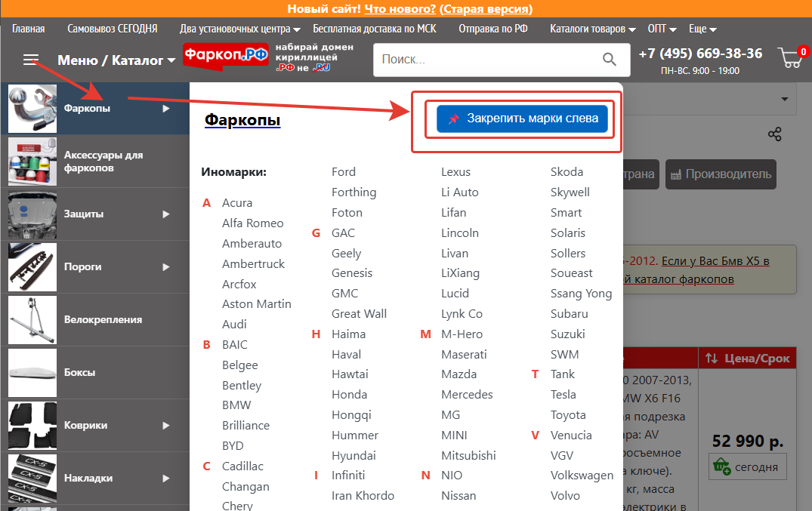The height and width of the screenshot is (511, 812).
Task: Click the Коврики category thumbnail
Action: tap(32, 426)
